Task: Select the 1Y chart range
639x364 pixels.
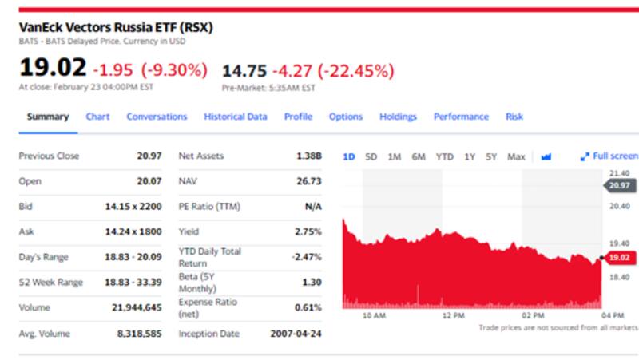Action: (x=470, y=156)
